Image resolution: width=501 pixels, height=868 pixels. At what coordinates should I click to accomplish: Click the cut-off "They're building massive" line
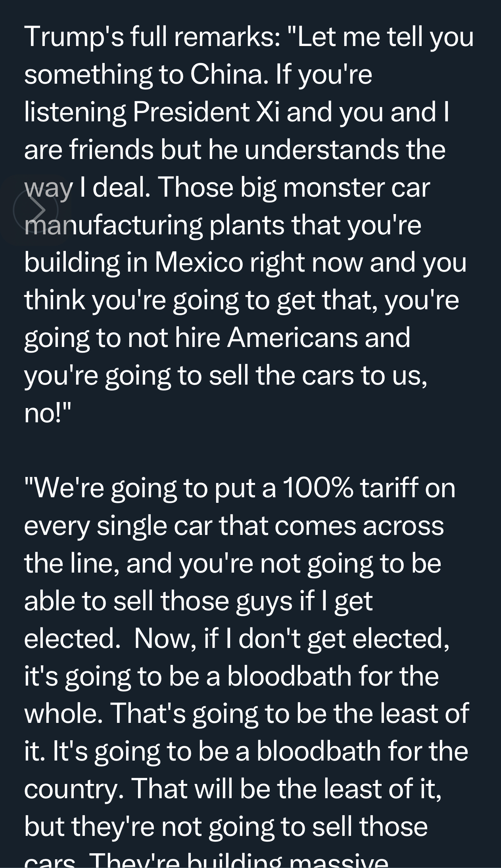click(x=238, y=862)
